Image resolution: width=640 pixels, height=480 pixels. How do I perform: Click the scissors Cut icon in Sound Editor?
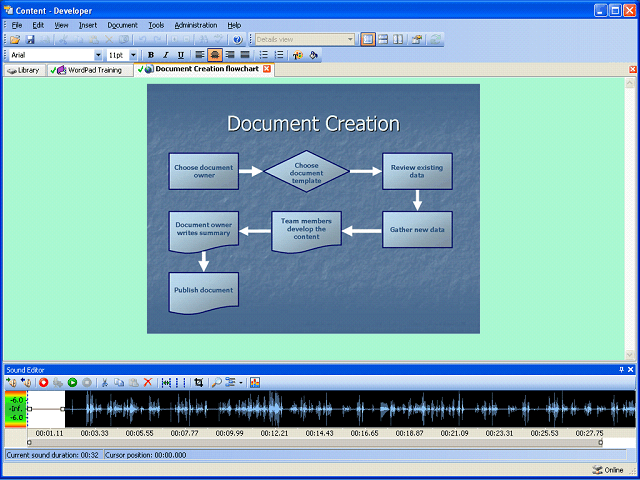coord(105,382)
